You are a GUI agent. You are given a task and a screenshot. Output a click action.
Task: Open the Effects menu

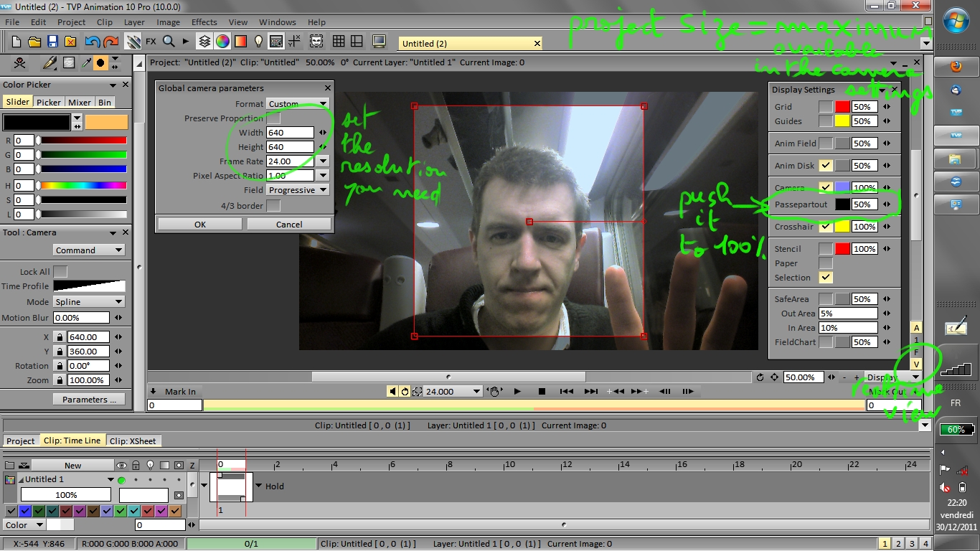204,22
